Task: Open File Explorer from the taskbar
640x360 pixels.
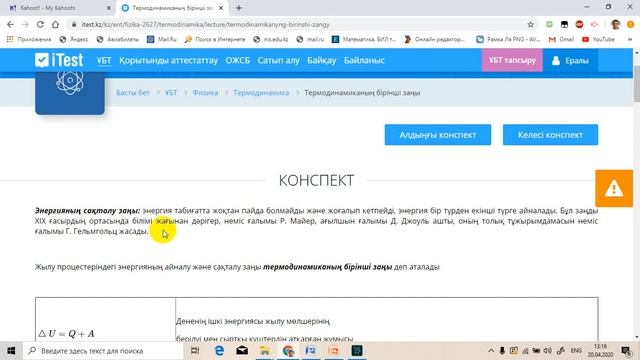Action: [265, 351]
